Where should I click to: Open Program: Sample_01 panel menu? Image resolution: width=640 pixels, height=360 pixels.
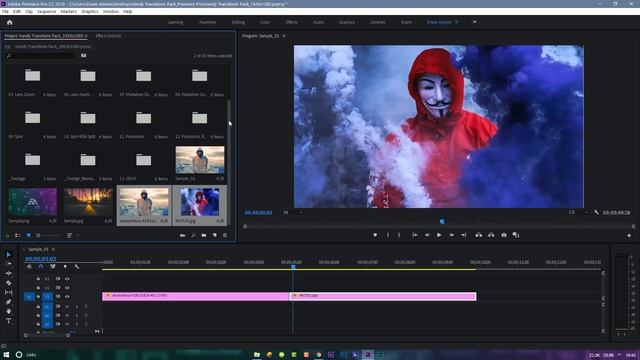[x=284, y=36]
